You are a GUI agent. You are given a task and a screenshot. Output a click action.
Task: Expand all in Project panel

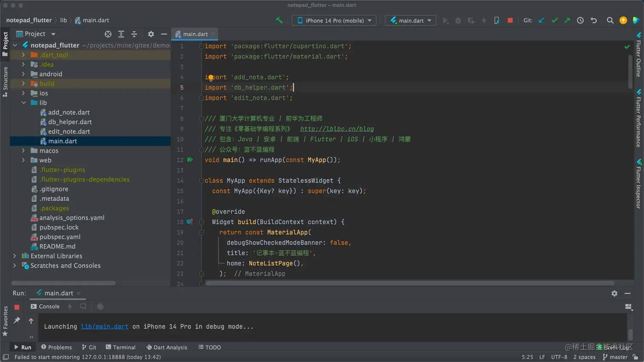coord(121,34)
